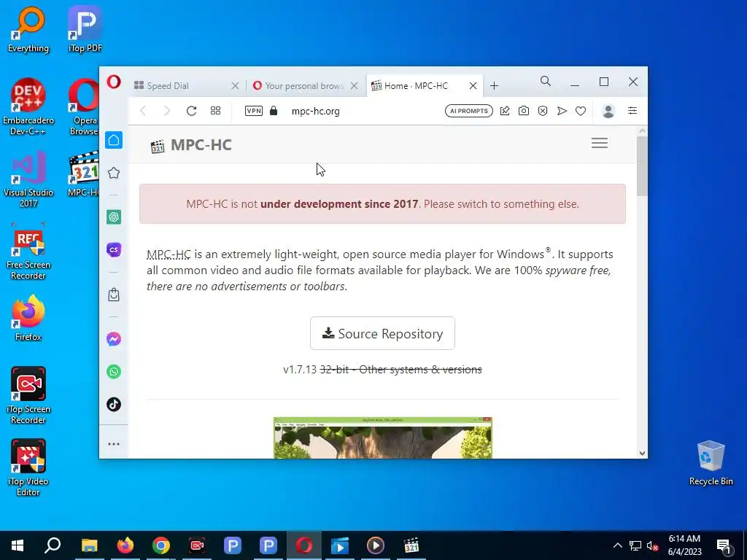Image resolution: width=747 pixels, height=560 pixels.
Task: Search open tabs with magnifier icon
Action: pos(546,82)
